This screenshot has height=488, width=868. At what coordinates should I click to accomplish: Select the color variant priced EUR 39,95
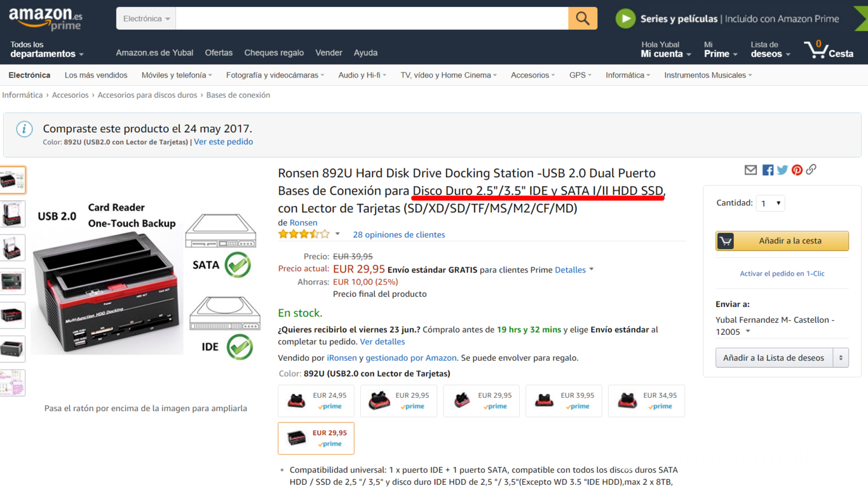click(x=564, y=400)
